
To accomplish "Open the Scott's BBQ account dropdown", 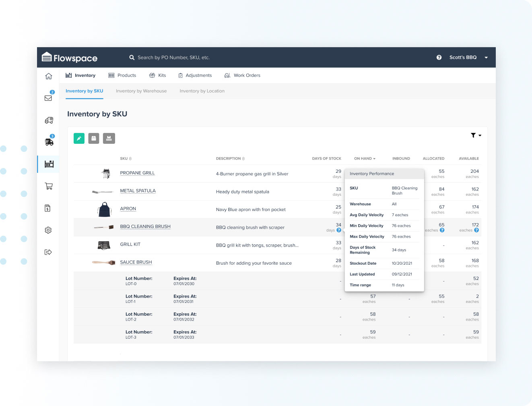I will pos(468,58).
